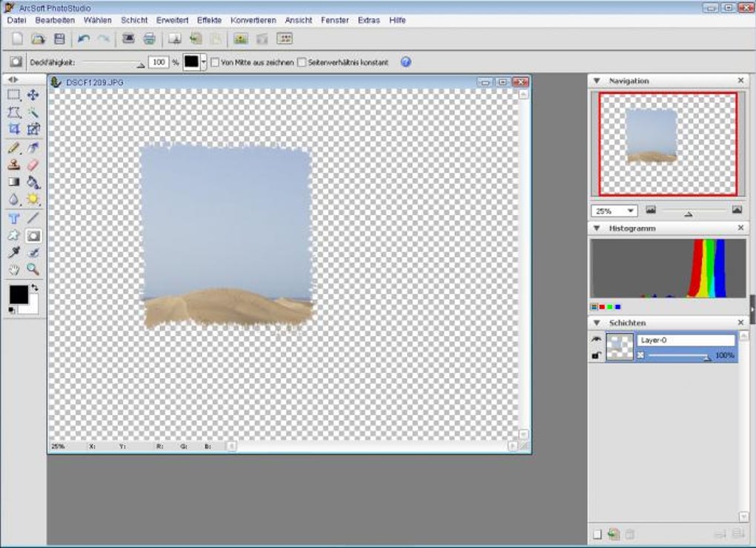
Task: Select the pink Eraser tool
Action: tap(33, 165)
